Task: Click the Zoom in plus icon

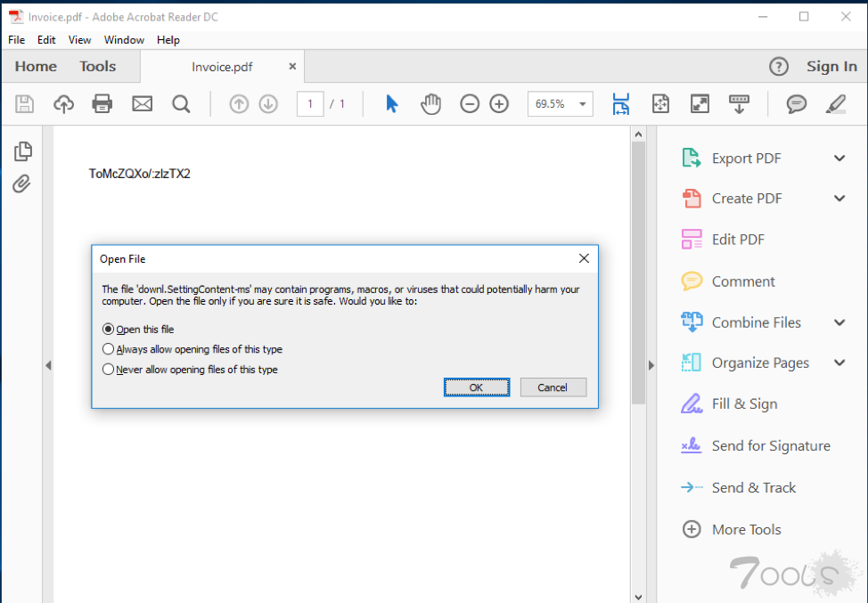Action: coord(499,104)
